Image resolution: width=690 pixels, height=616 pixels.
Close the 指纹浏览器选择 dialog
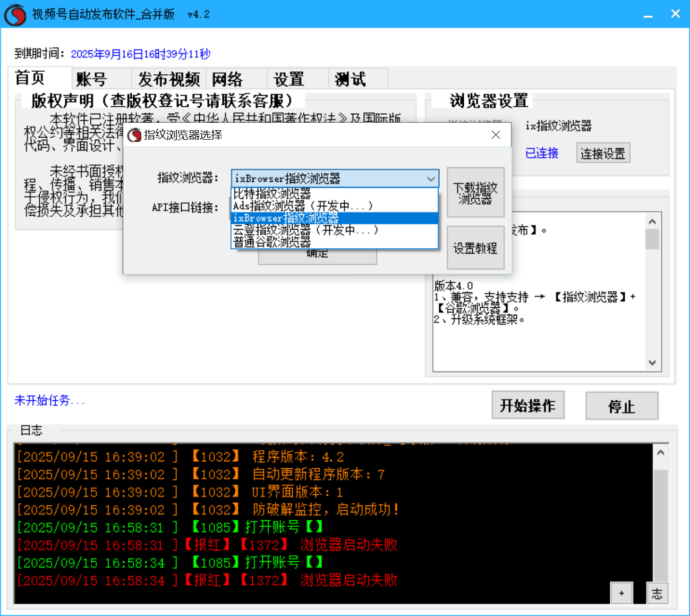point(496,135)
